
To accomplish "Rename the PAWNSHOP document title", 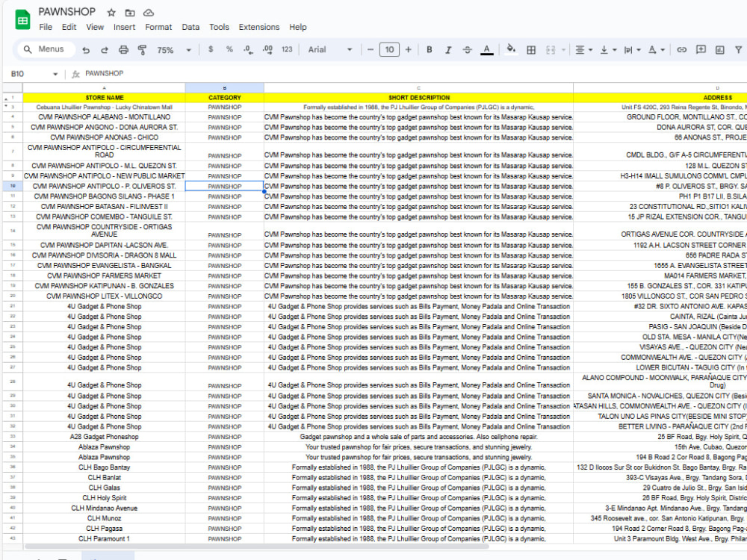I will click(x=66, y=12).
